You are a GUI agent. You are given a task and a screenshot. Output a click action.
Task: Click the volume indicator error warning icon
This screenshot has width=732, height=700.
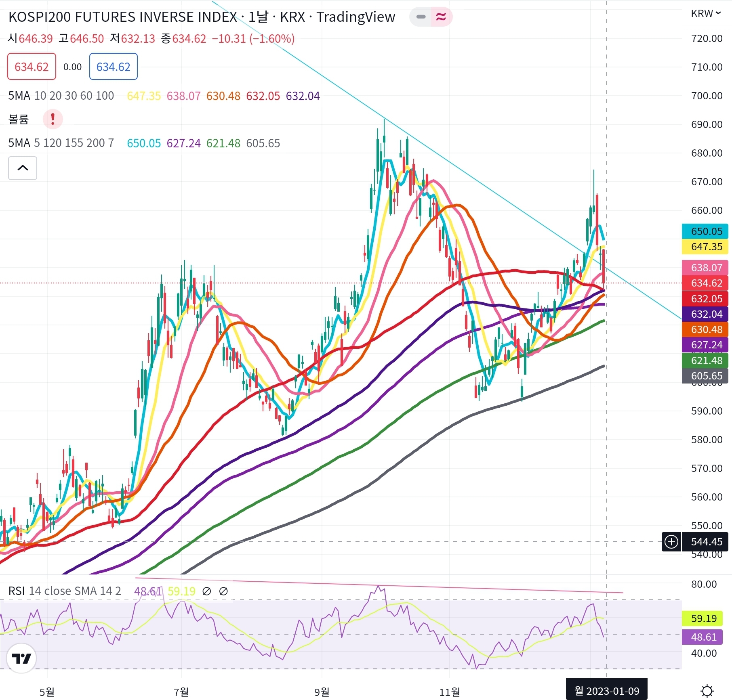click(53, 119)
